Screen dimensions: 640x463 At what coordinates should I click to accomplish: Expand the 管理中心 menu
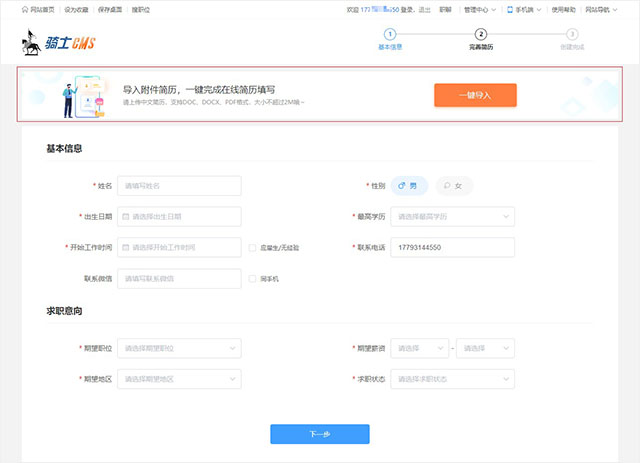point(480,10)
